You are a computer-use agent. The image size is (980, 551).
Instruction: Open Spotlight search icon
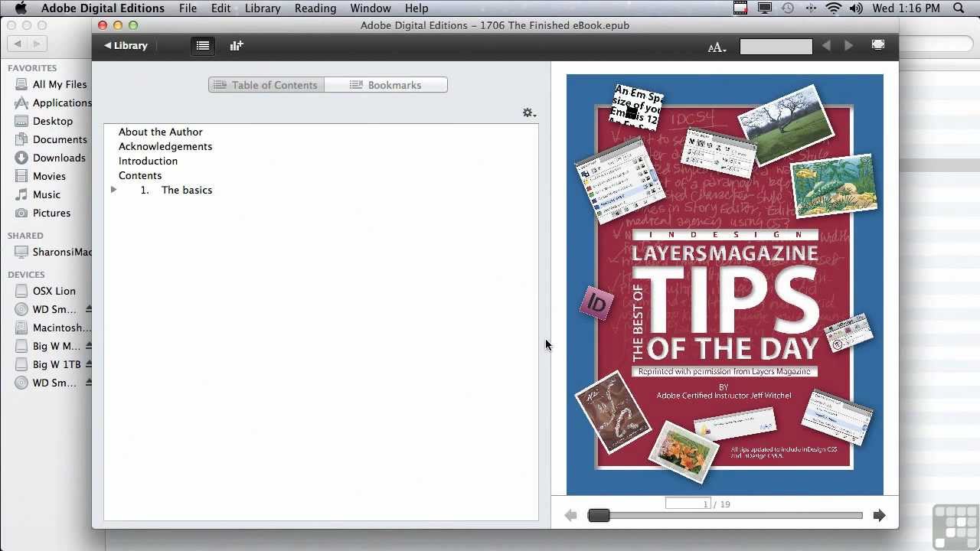[x=959, y=8]
